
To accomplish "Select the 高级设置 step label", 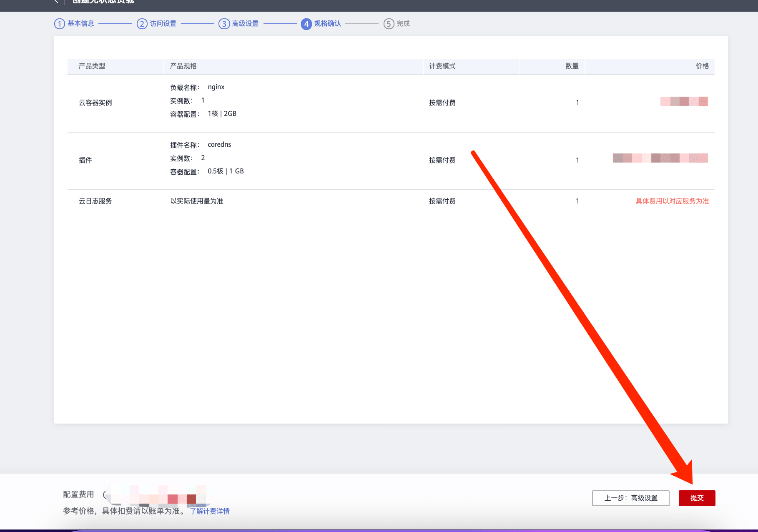I will pos(245,24).
